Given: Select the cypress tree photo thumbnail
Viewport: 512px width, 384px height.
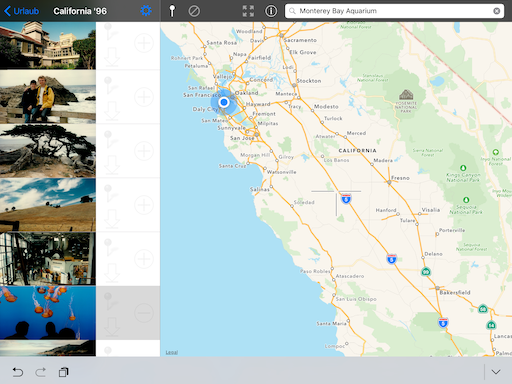Looking at the screenshot, I should click(x=48, y=151).
